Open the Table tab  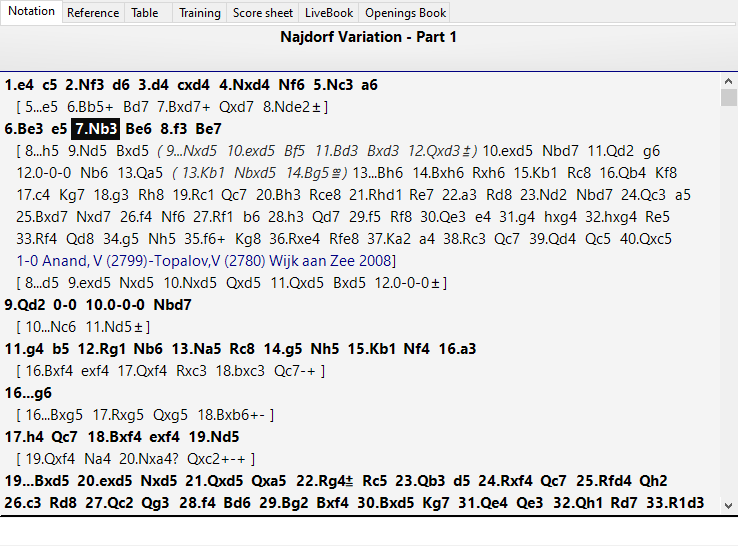pyautogui.click(x=145, y=13)
